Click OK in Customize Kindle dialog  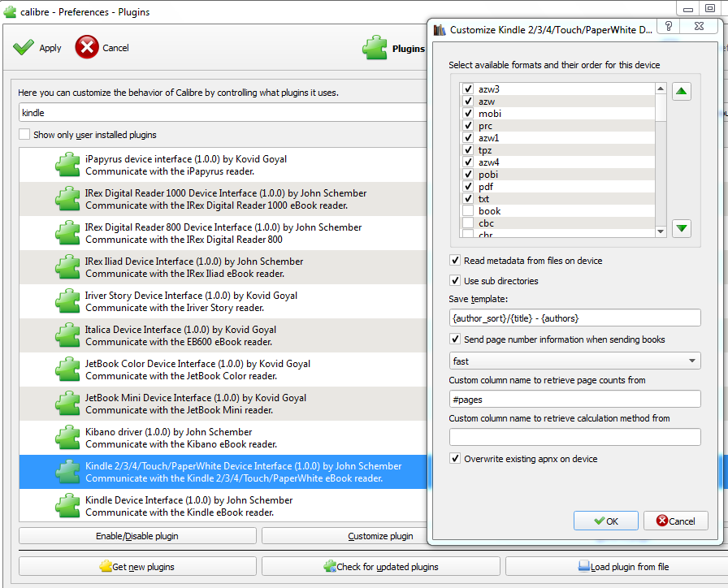click(x=606, y=521)
